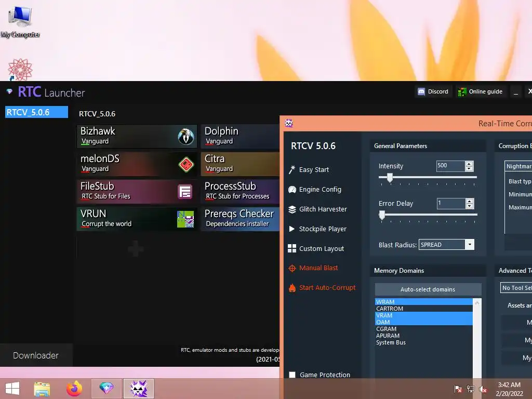The width and height of the screenshot is (532, 399).
Task: Open the Nightmare corruption engine dropdown
Action: pos(518,166)
